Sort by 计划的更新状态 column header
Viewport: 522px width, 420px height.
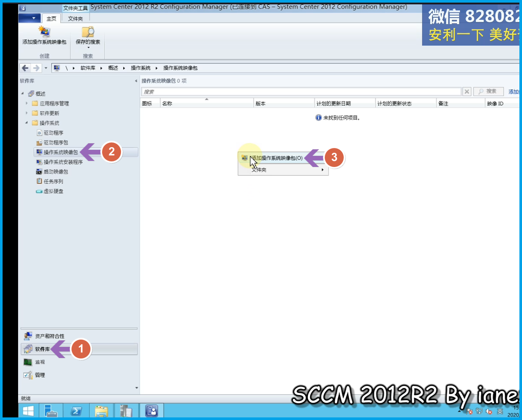[x=406, y=104]
